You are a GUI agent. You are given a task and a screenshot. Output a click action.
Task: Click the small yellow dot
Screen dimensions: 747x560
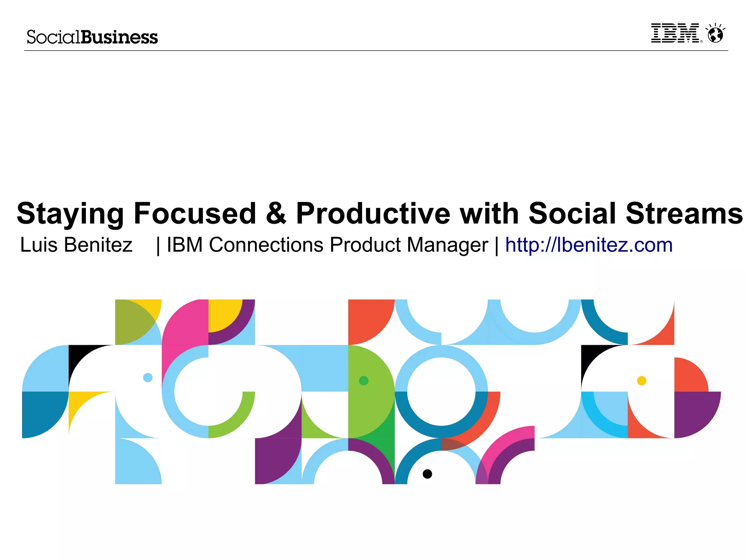pyautogui.click(x=642, y=381)
